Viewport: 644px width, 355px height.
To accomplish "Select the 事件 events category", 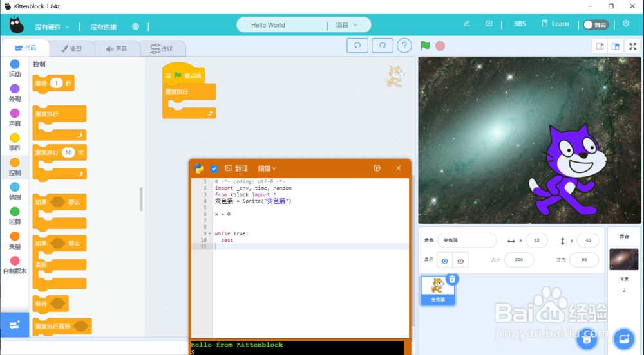I will click(x=15, y=142).
